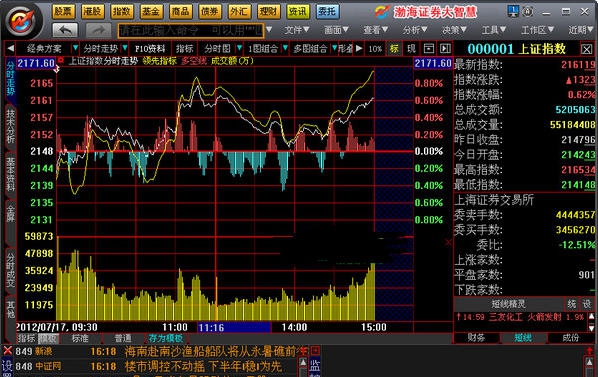Select the 普通 option in the bottom bar
This screenshot has height=377, width=598.
coord(123,338)
